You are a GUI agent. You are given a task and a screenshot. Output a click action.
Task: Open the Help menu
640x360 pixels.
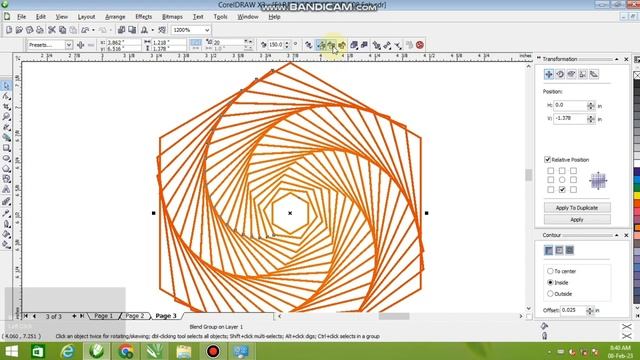[x=274, y=17]
